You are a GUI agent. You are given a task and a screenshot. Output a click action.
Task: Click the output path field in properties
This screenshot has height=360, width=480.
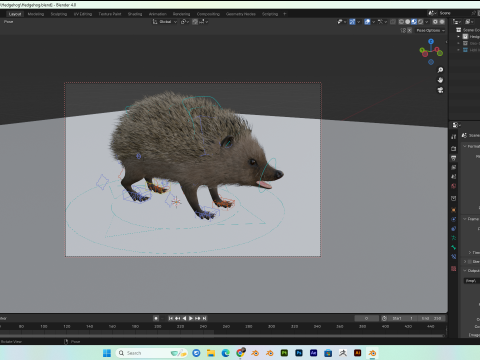point(472,281)
